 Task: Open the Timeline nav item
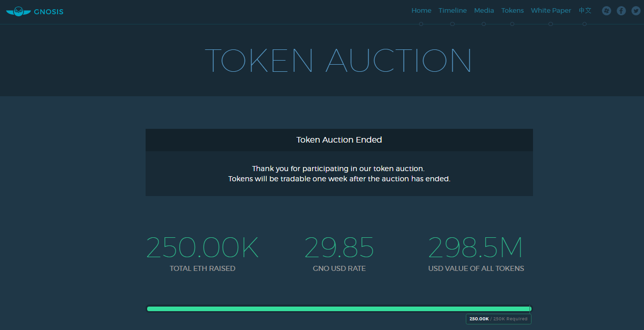tap(453, 11)
